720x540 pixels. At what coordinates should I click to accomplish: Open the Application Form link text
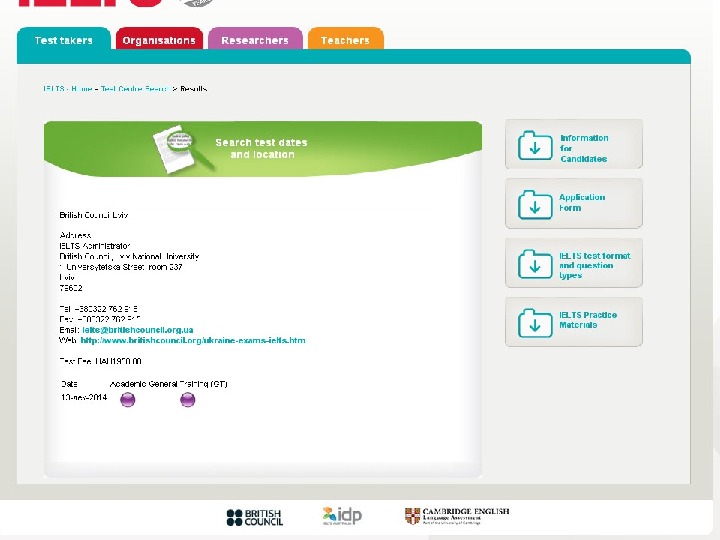tap(582, 202)
